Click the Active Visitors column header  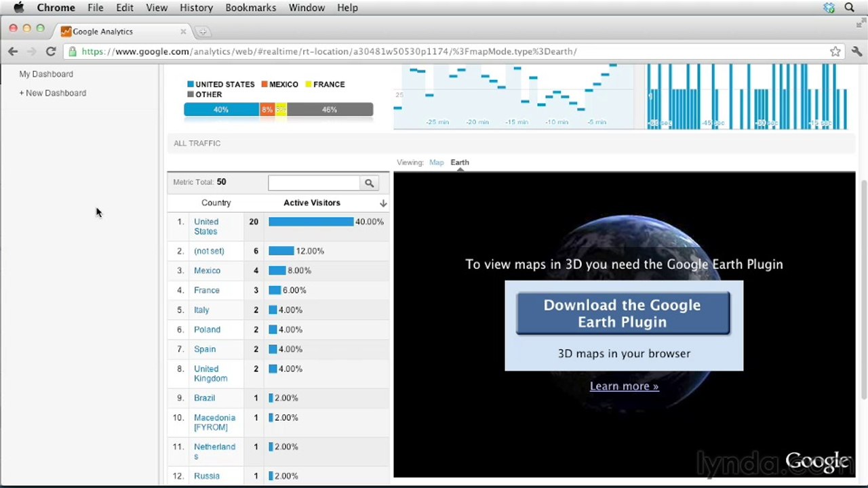312,203
